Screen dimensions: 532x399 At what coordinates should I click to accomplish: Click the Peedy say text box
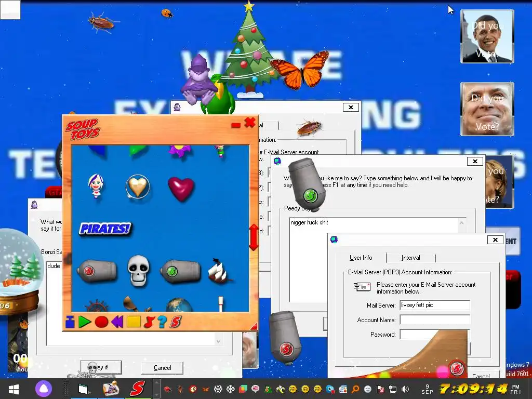click(x=377, y=260)
